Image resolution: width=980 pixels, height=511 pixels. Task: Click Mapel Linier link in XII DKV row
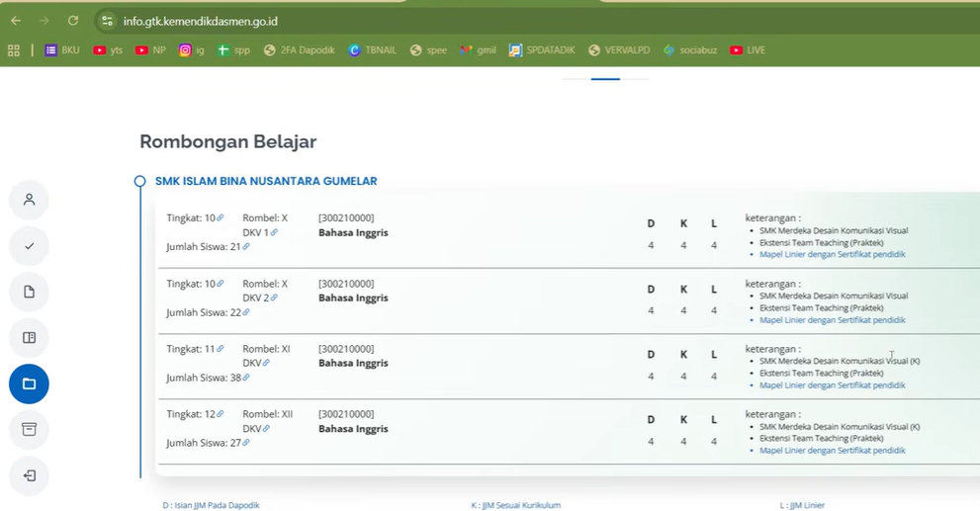coord(832,451)
